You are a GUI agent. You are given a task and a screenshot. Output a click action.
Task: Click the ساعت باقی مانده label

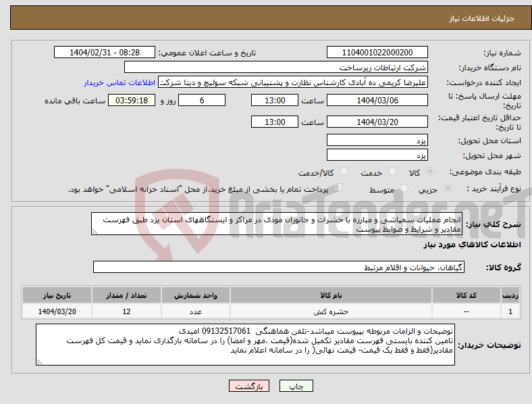click(75, 101)
